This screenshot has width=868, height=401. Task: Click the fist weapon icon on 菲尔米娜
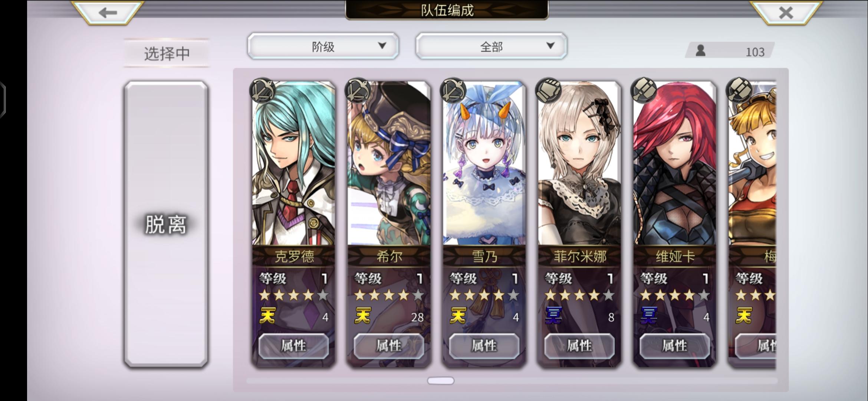[548, 90]
